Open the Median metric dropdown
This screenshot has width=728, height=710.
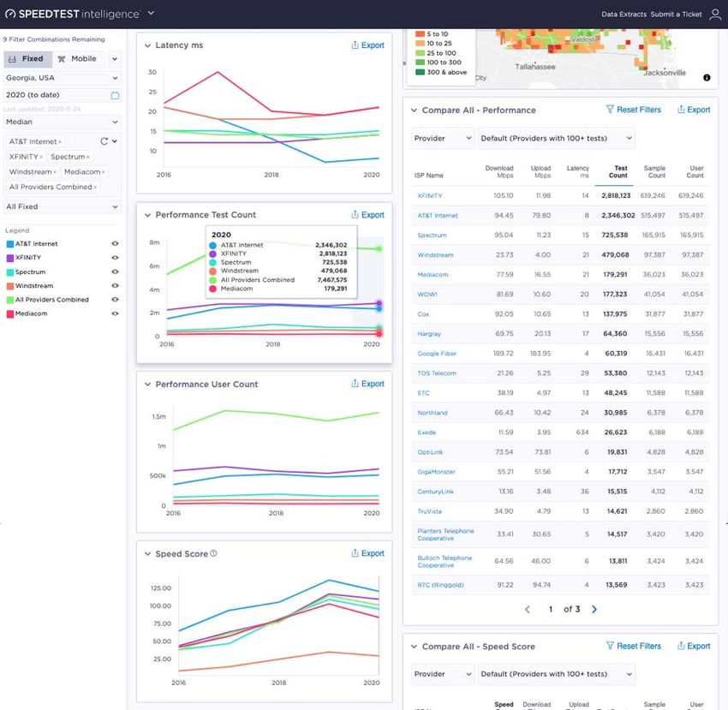(x=63, y=122)
